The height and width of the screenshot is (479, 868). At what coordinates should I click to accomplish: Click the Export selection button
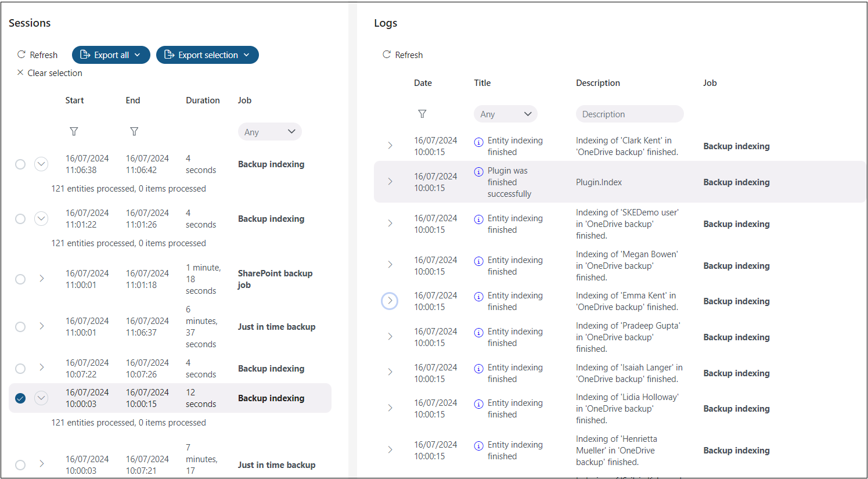207,55
